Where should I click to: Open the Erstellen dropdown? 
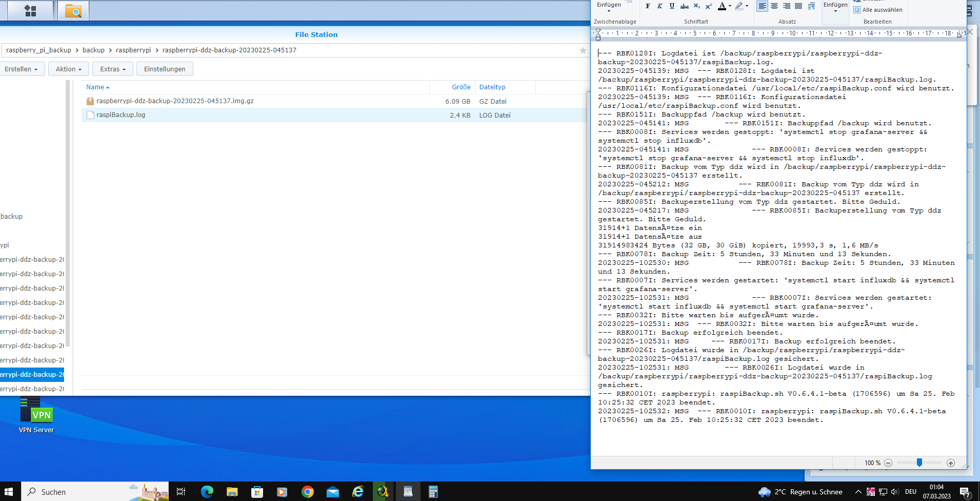coord(22,69)
